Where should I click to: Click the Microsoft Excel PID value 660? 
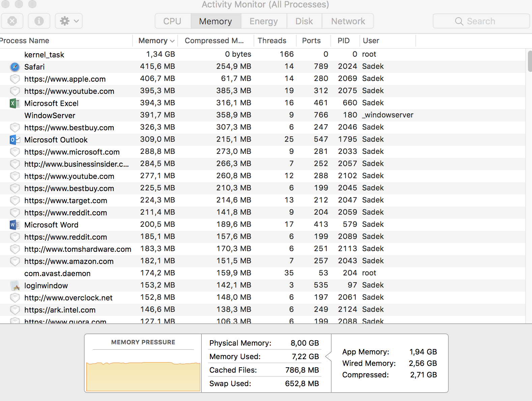click(350, 103)
